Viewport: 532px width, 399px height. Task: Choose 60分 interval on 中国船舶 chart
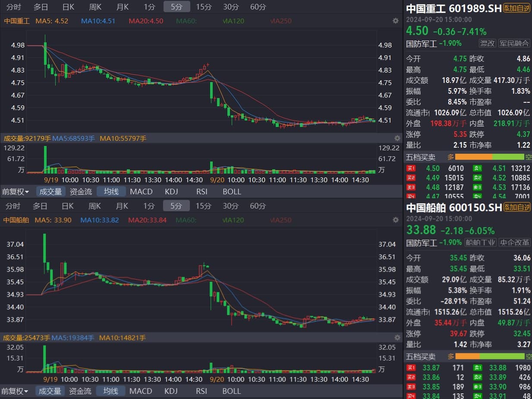click(258, 206)
